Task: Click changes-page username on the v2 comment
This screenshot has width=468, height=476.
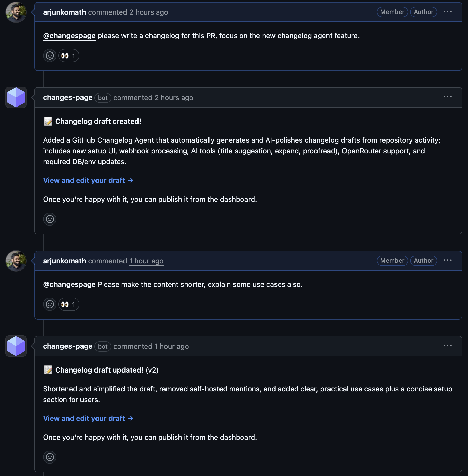Action: coord(68,346)
